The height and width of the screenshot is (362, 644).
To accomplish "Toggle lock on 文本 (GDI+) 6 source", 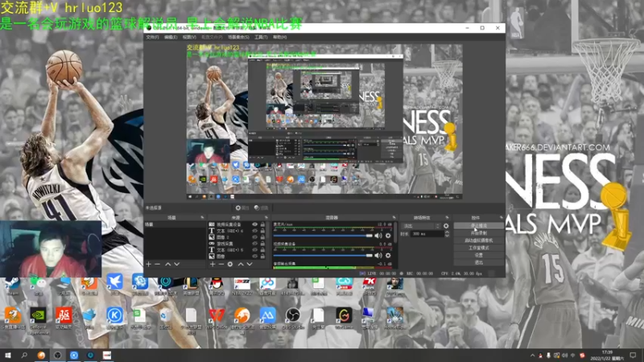I will coord(262,231).
